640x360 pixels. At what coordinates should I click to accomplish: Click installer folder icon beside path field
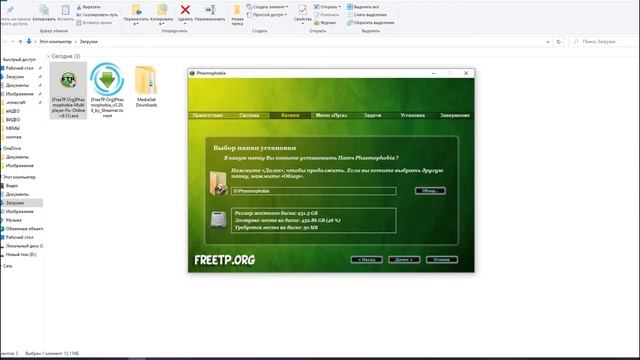218,183
